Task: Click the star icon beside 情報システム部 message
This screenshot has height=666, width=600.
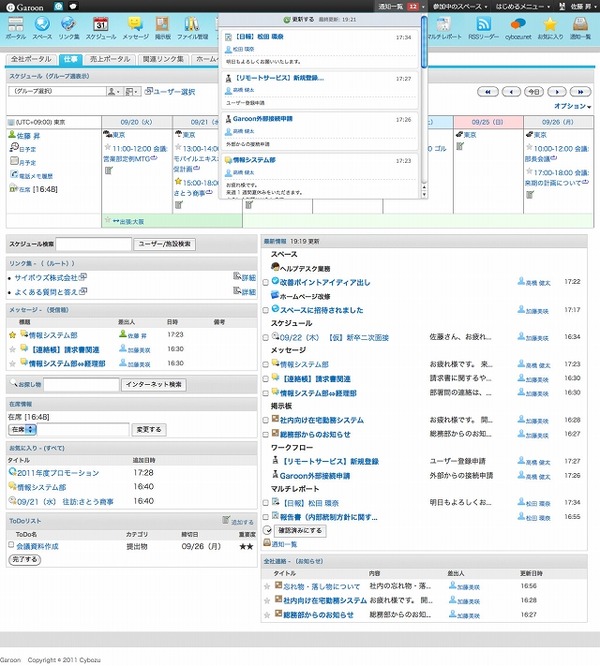Action: coord(12,335)
